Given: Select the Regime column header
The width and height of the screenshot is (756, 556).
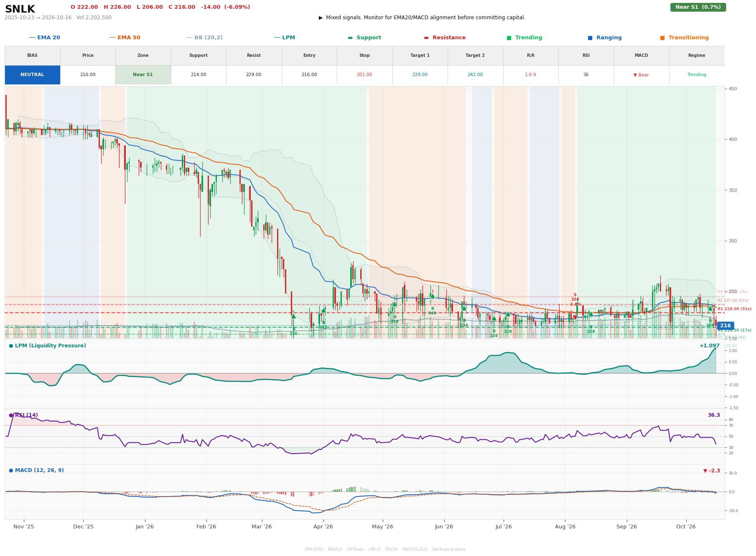Looking at the screenshot, I should (697, 56).
